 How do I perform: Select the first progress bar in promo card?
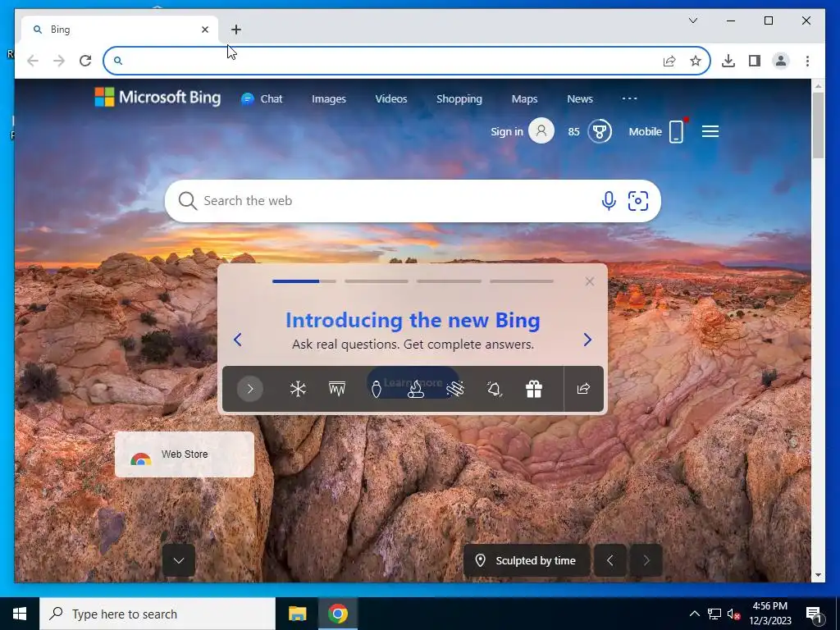click(x=304, y=281)
